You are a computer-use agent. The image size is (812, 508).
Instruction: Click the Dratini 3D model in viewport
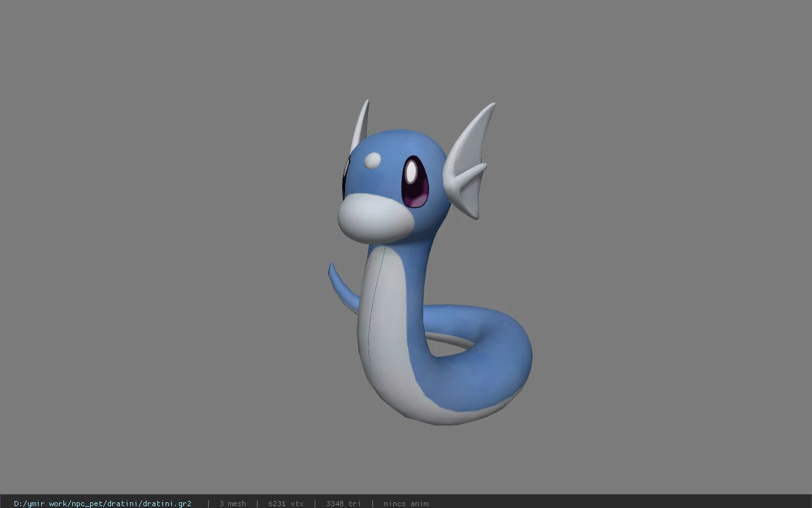430,262
